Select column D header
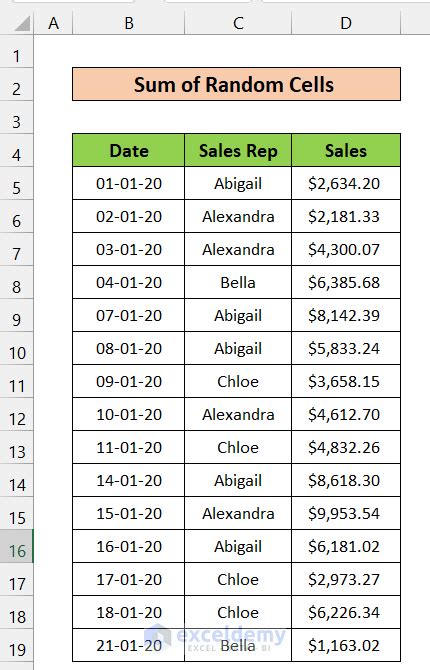 coord(346,23)
